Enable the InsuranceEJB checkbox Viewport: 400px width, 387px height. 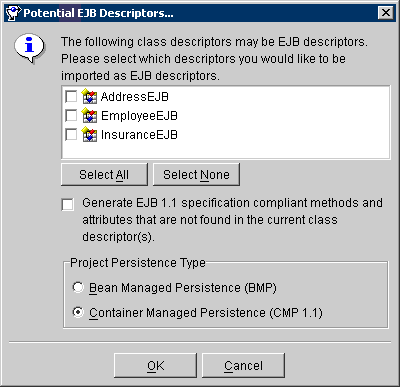pos(71,135)
